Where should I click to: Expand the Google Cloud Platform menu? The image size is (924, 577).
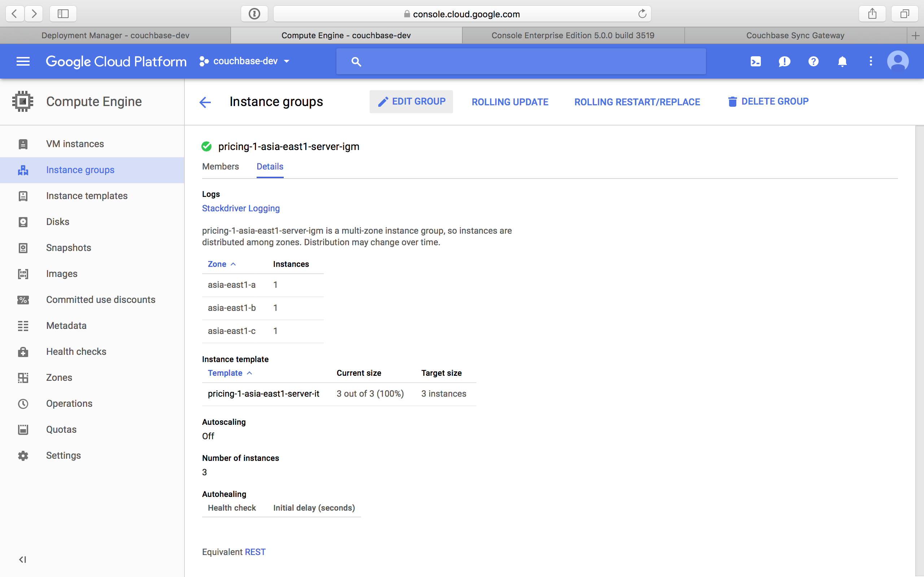(x=23, y=61)
